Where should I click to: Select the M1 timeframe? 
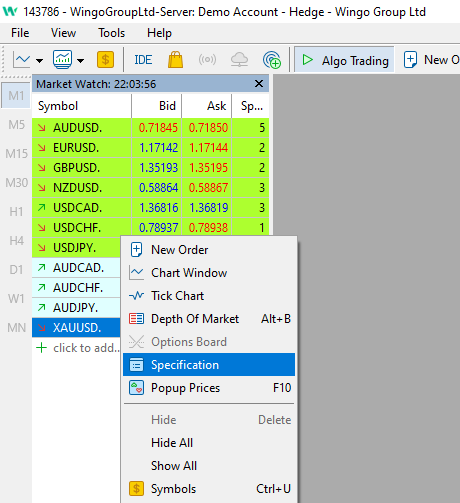[x=16, y=96]
